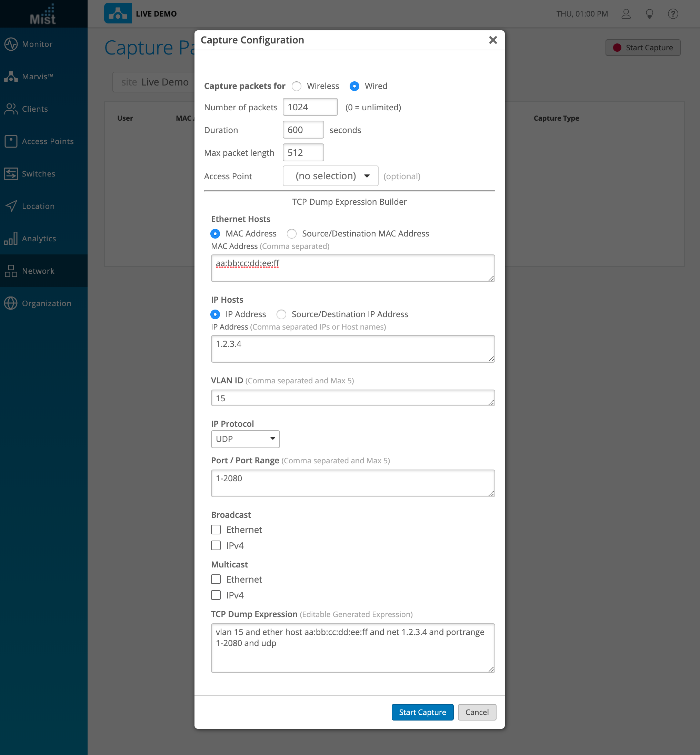Click the Clients people icon
This screenshot has width=700, height=755.
(11, 109)
